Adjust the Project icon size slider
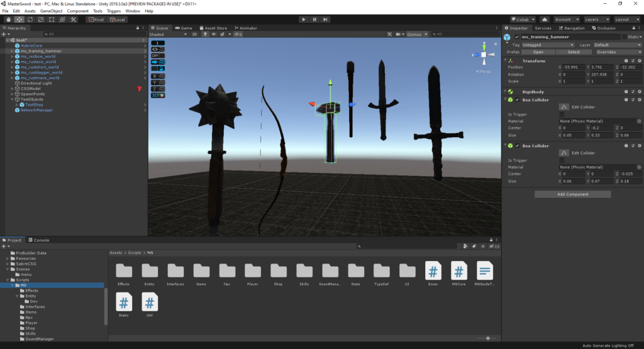The width and height of the screenshot is (644, 349). pyautogui.click(x=487, y=338)
